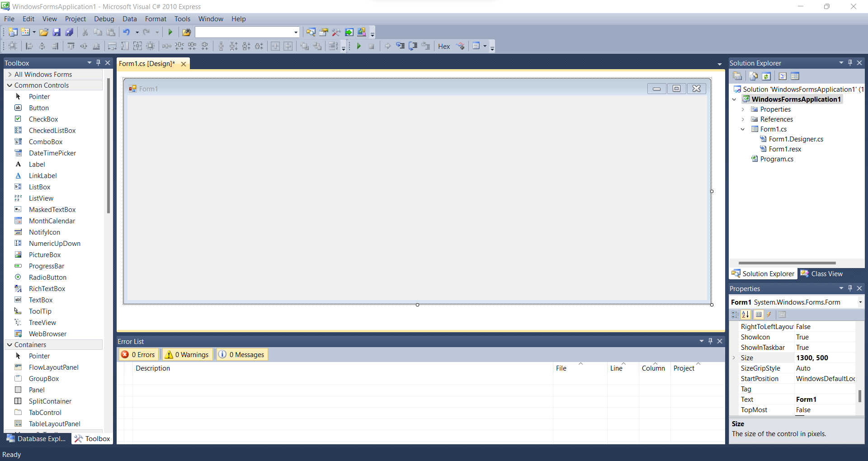
Task: Start debugging with the green play icon
Action: coord(170,32)
